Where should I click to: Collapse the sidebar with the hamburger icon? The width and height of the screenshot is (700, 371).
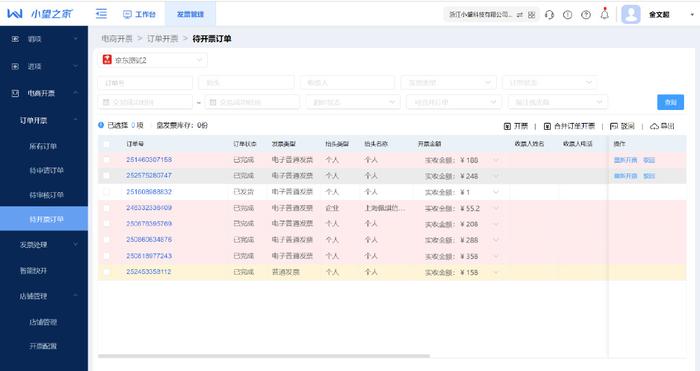pyautogui.click(x=101, y=14)
